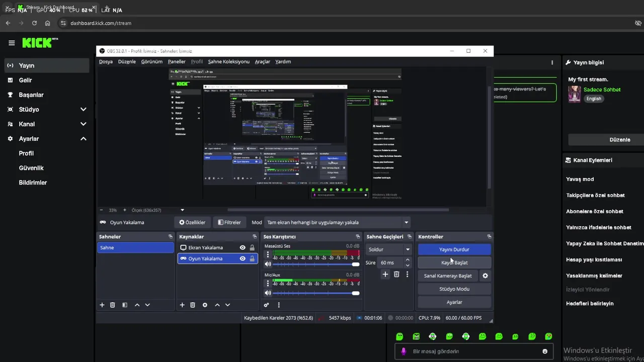Open the Kick logo home link
The image size is (644, 362).
click(x=40, y=42)
